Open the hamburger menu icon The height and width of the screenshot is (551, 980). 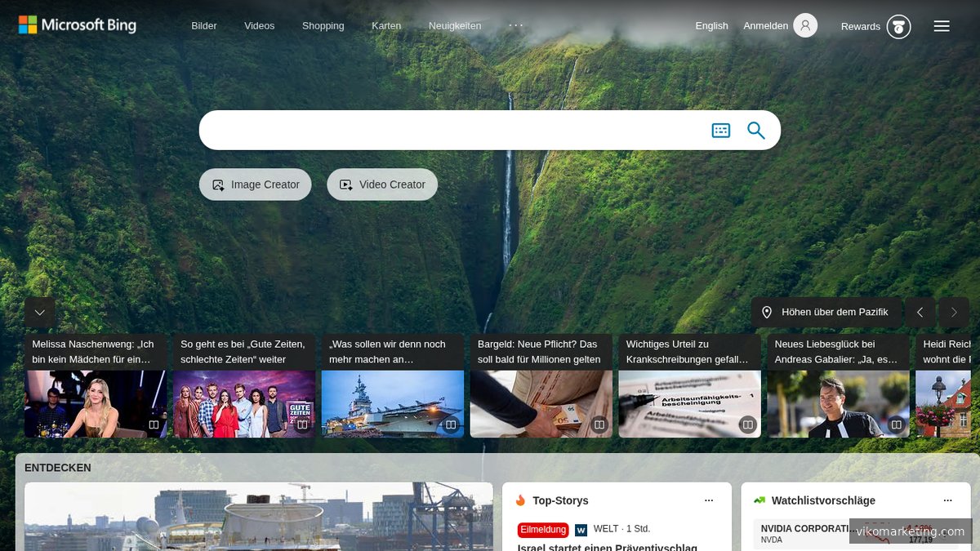[941, 25]
